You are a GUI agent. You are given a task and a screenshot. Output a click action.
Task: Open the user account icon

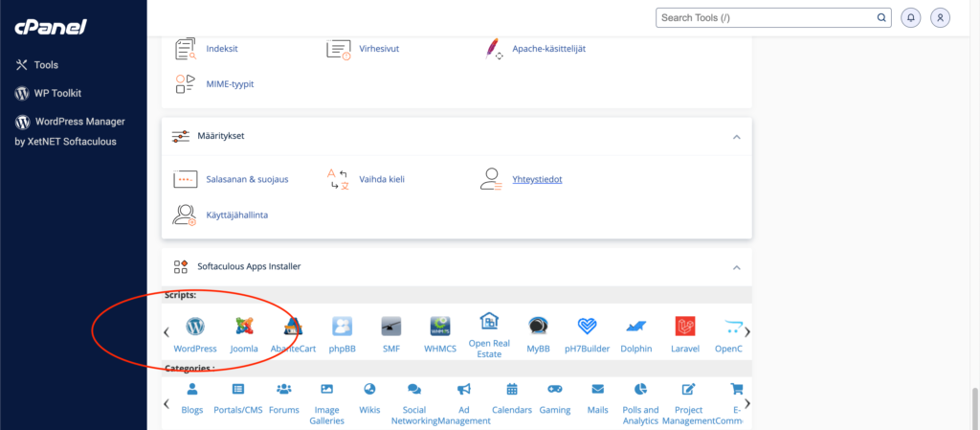(x=941, y=17)
